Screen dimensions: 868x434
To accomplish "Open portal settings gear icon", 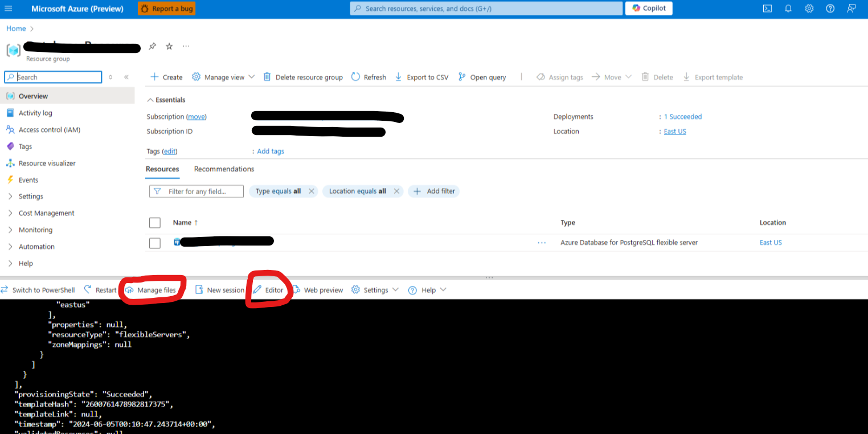I will (x=809, y=9).
